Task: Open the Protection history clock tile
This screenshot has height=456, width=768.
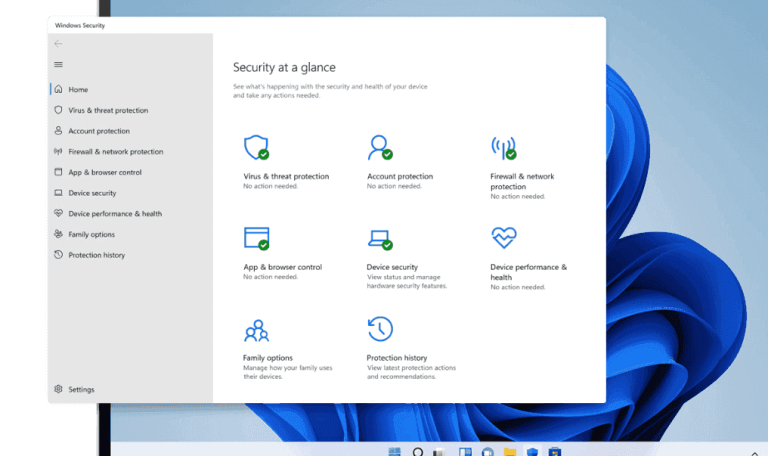Action: (411, 348)
